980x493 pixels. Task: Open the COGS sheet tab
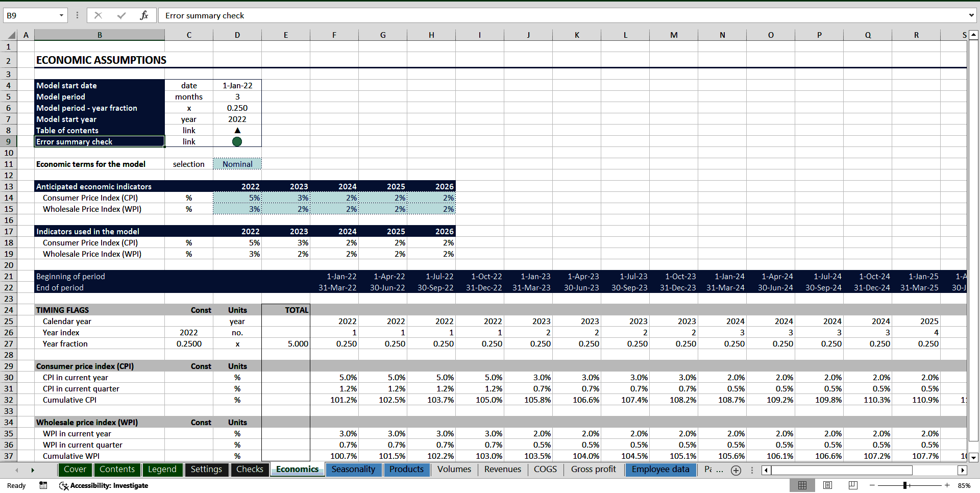[545, 470]
